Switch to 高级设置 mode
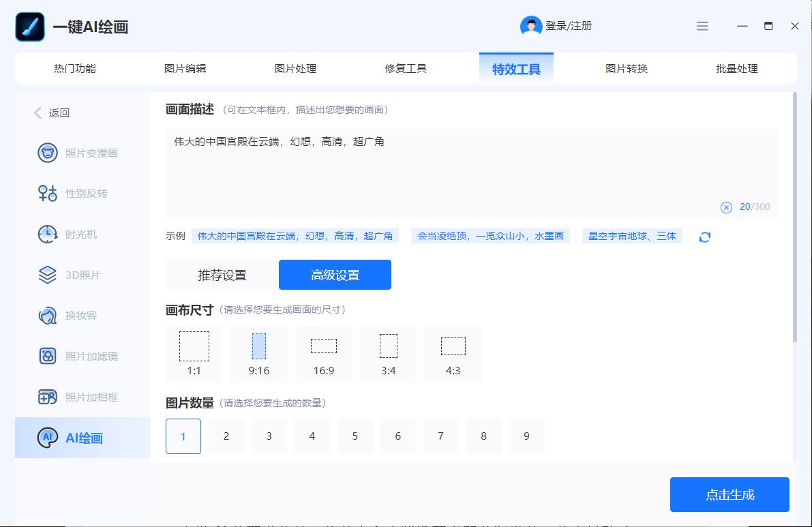Viewport: 812px width, 527px height. pos(335,275)
